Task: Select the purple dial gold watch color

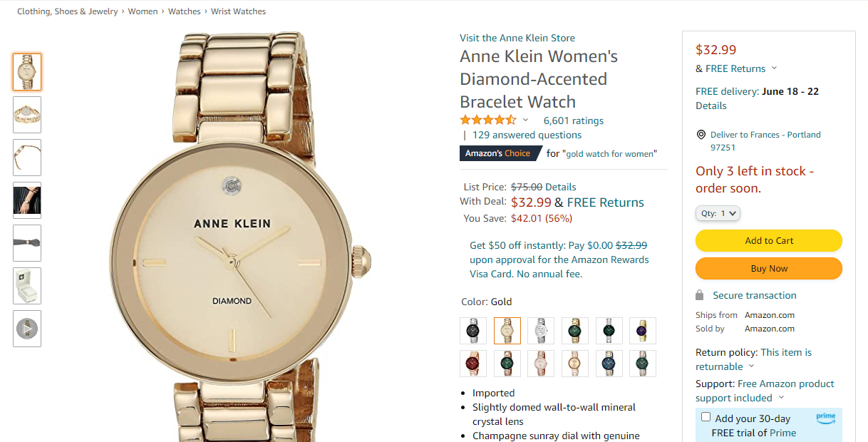Action: 643,331
